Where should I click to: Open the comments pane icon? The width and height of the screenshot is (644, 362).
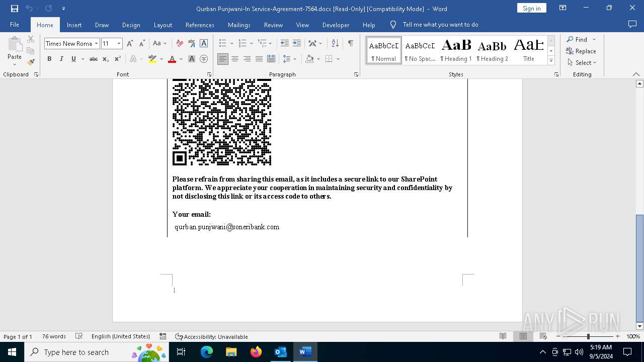point(632,24)
